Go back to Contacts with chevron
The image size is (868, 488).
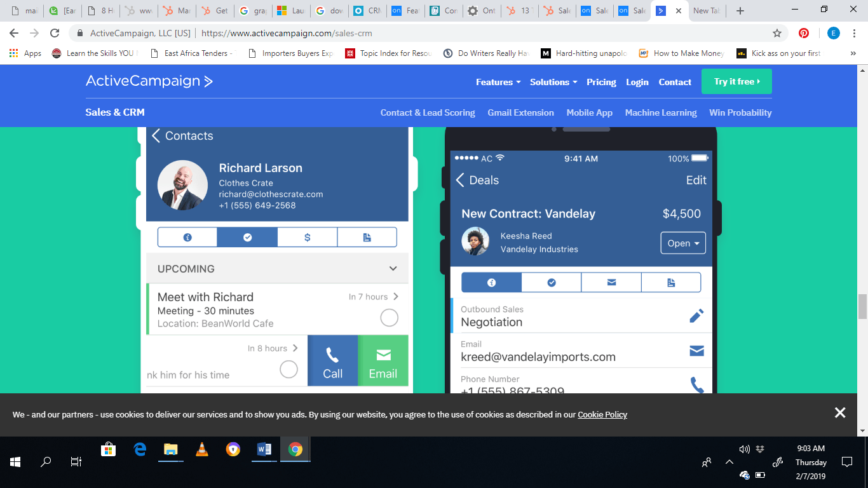(156, 135)
